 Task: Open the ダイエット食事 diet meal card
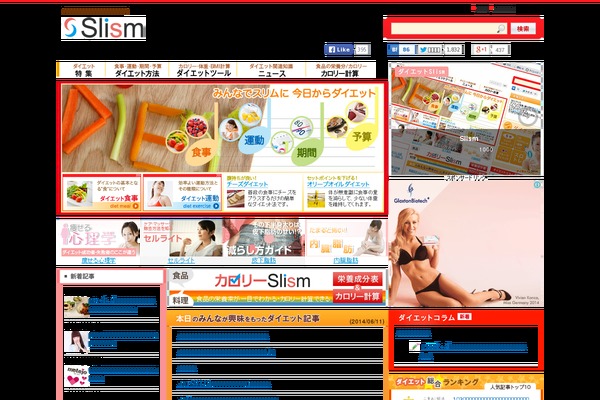coord(102,193)
